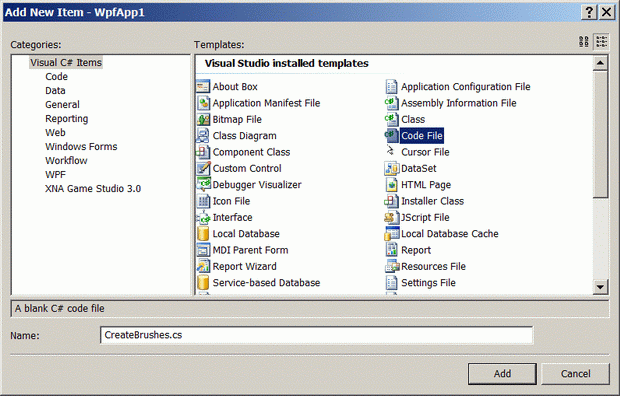Screen dimensions: 620x396
Task: Pick the Report template icon
Action: click(x=391, y=250)
